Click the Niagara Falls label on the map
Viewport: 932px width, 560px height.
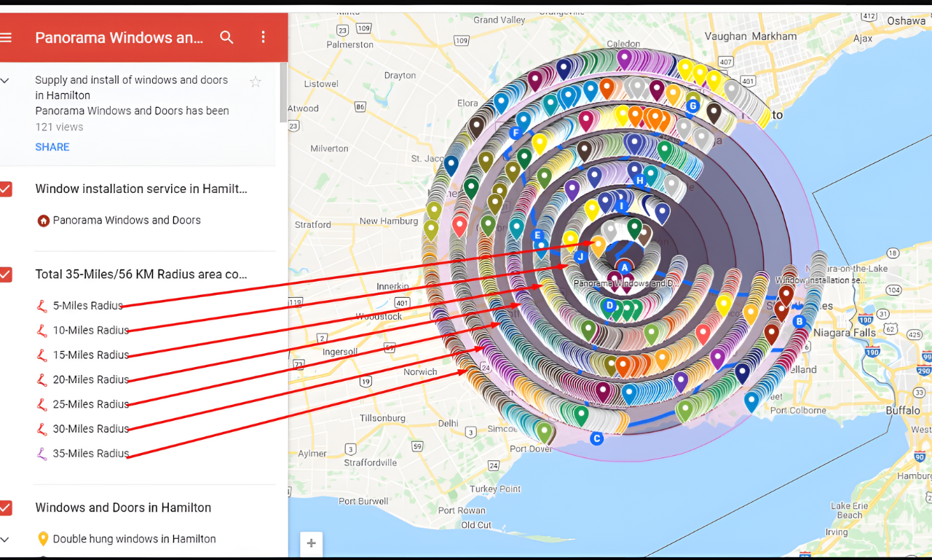846,333
